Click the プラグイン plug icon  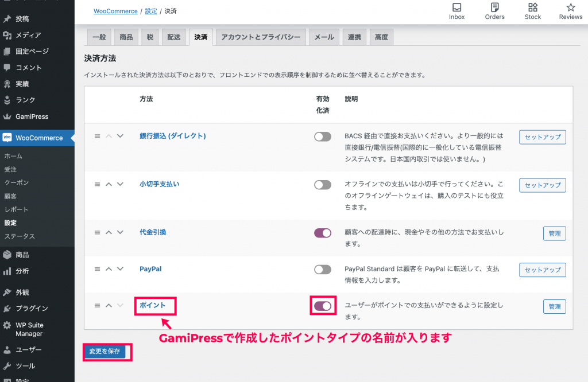click(x=7, y=309)
